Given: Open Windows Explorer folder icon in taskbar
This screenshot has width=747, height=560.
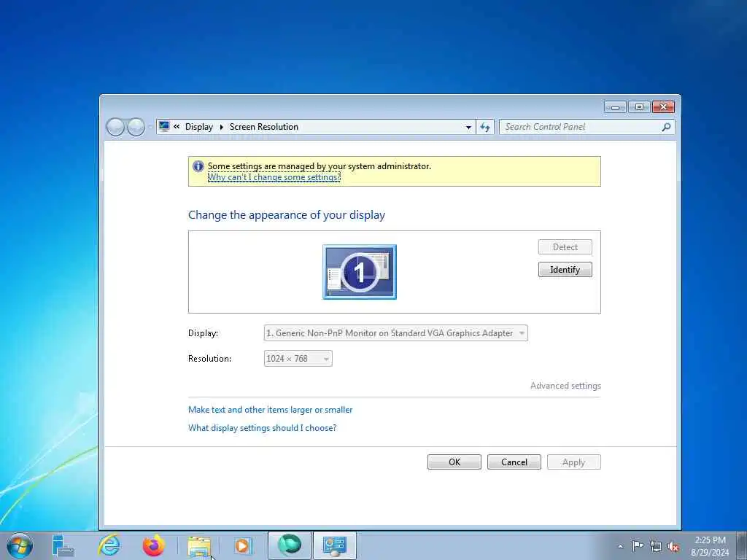Looking at the screenshot, I should (x=199, y=546).
